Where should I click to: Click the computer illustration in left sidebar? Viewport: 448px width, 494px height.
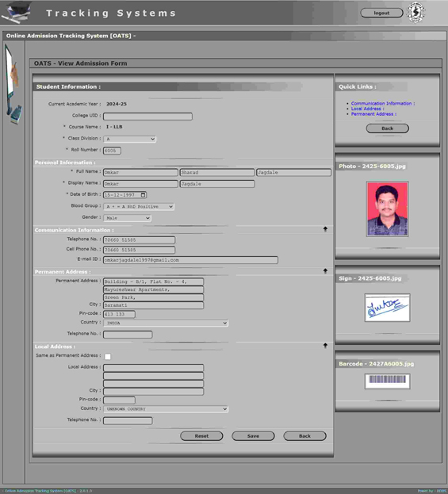tap(13, 84)
